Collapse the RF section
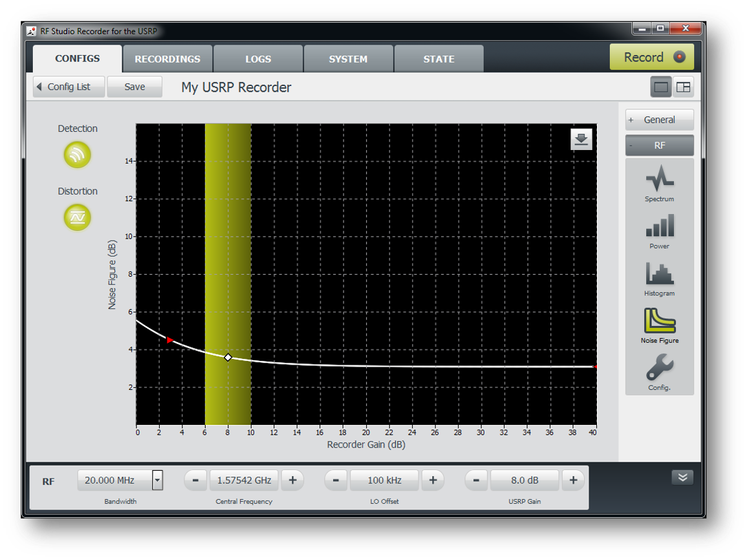This screenshot has height=560, width=749. pyautogui.click(x=659, y=145)
